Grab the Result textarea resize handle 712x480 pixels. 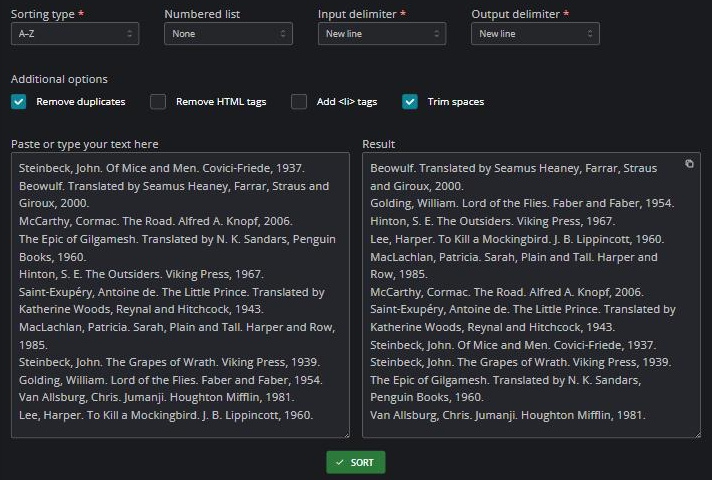coord(698,435)
